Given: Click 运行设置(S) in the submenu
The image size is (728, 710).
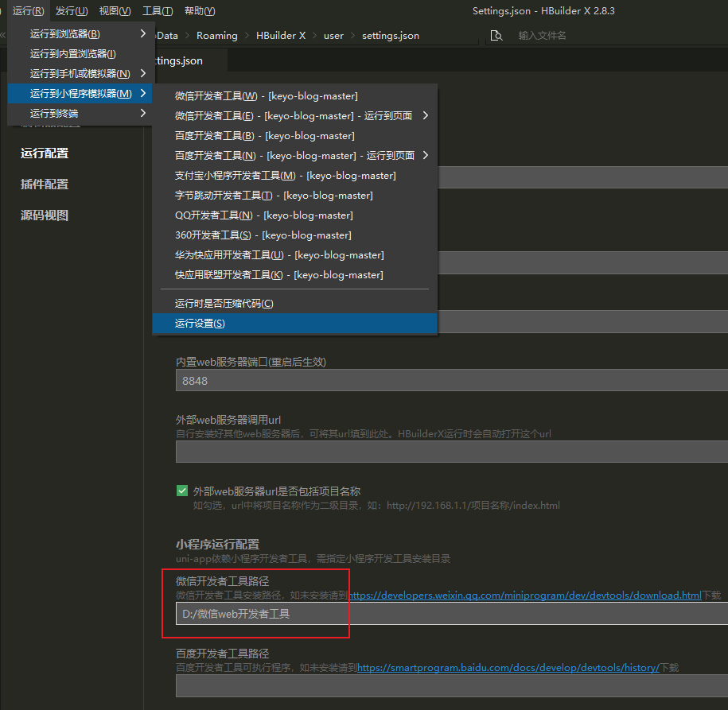Looking at the screenshot, I should pos(200,324).
